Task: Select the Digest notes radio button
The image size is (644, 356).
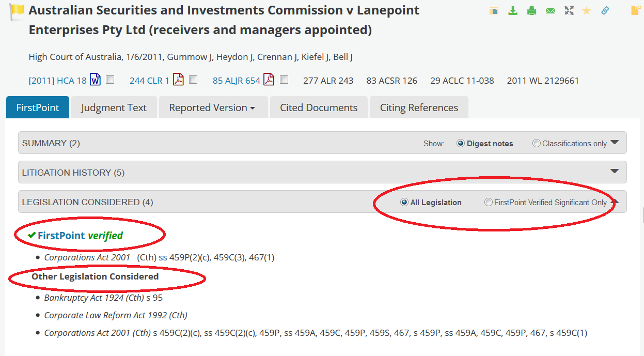Action: (461, 143)
